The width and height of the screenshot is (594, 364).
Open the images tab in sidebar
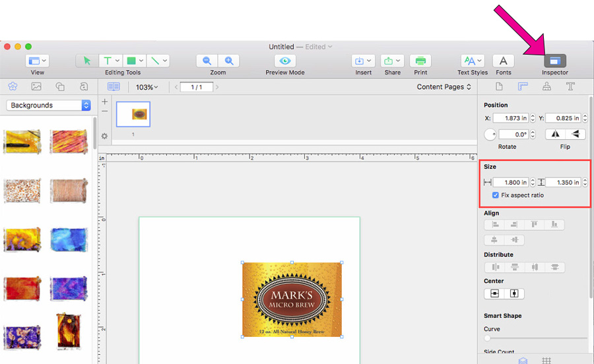[x=36, y=86]
